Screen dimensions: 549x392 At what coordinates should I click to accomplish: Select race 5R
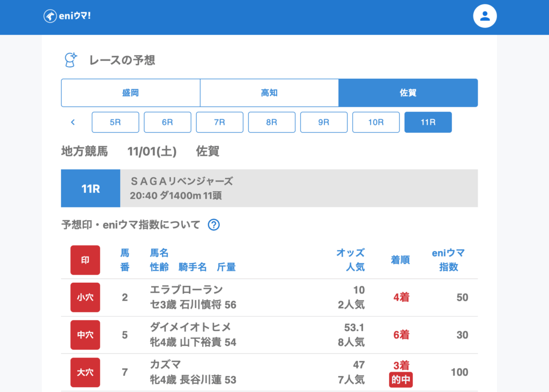[115, 122]
